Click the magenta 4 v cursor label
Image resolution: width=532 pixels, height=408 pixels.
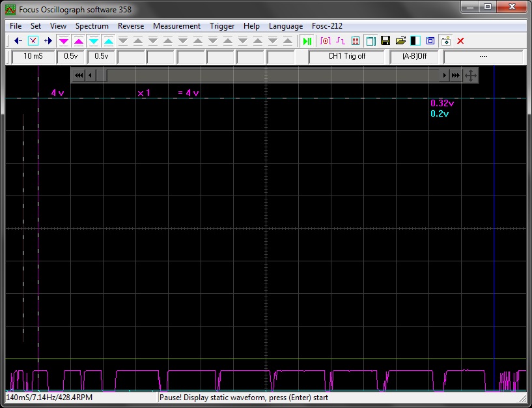point(57,93)
